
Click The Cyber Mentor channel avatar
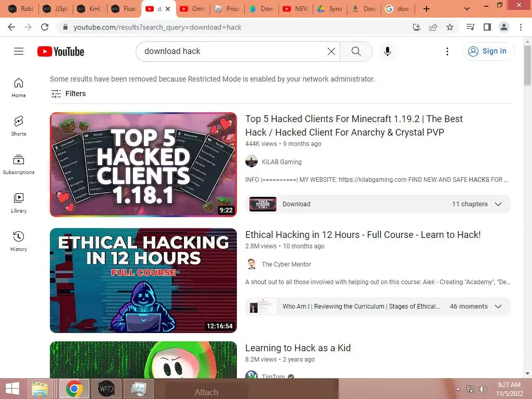click(x=251, y=264)
